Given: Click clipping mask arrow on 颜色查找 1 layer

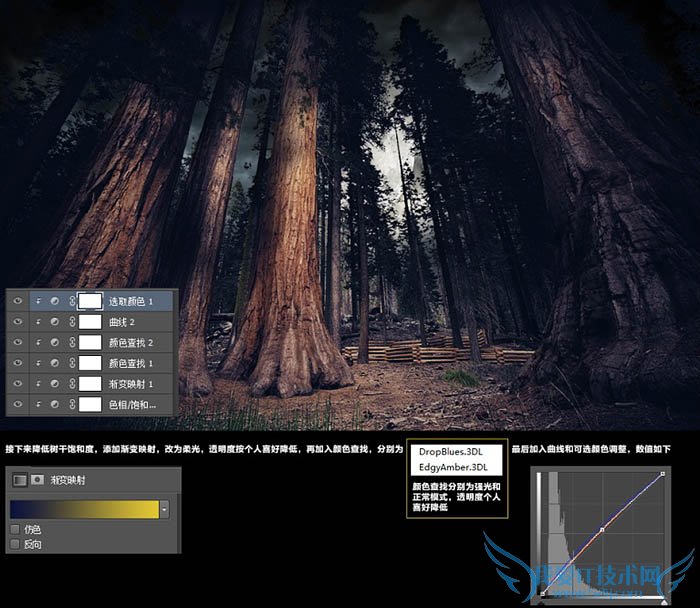Looking at the screenshot, I should click(x=38, y=363).
